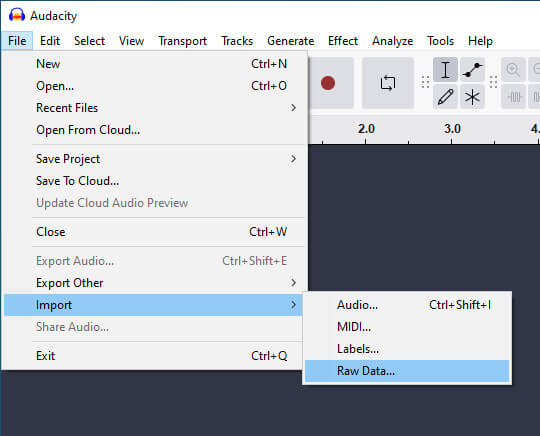Viewport: 540px width, 436px height.
Task: Open the Select menu
Action: 90,41
